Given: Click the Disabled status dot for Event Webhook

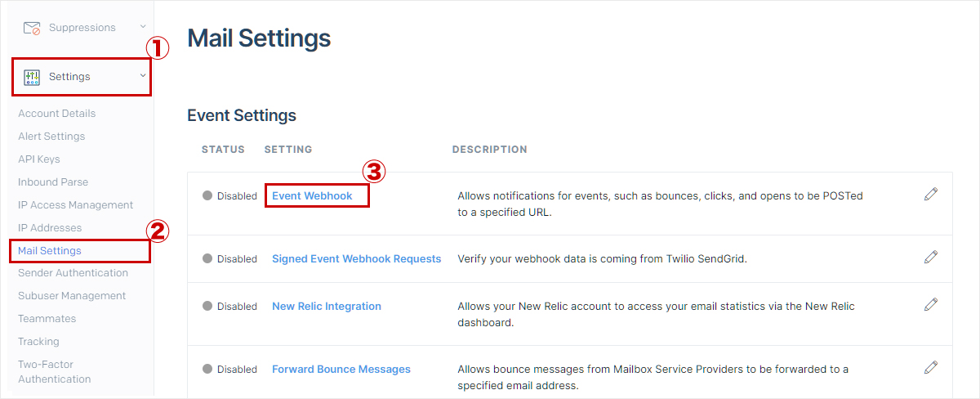Looking at the screenshot, I should click(x=207, y=196).
